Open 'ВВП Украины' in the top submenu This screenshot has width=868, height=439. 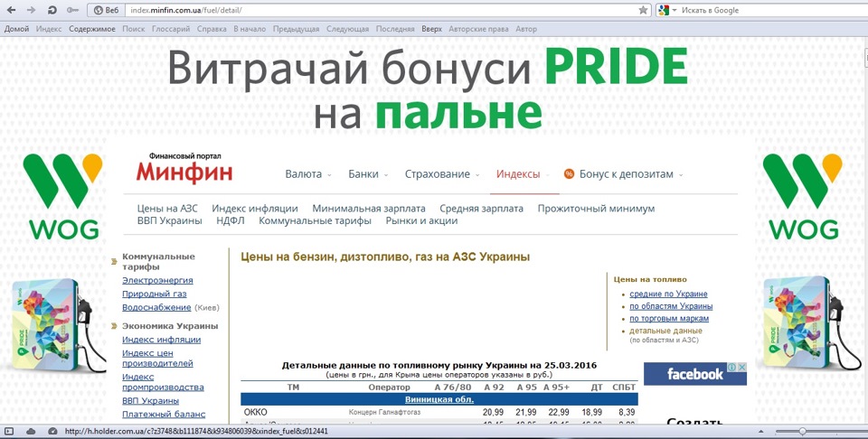click(169, 220)
